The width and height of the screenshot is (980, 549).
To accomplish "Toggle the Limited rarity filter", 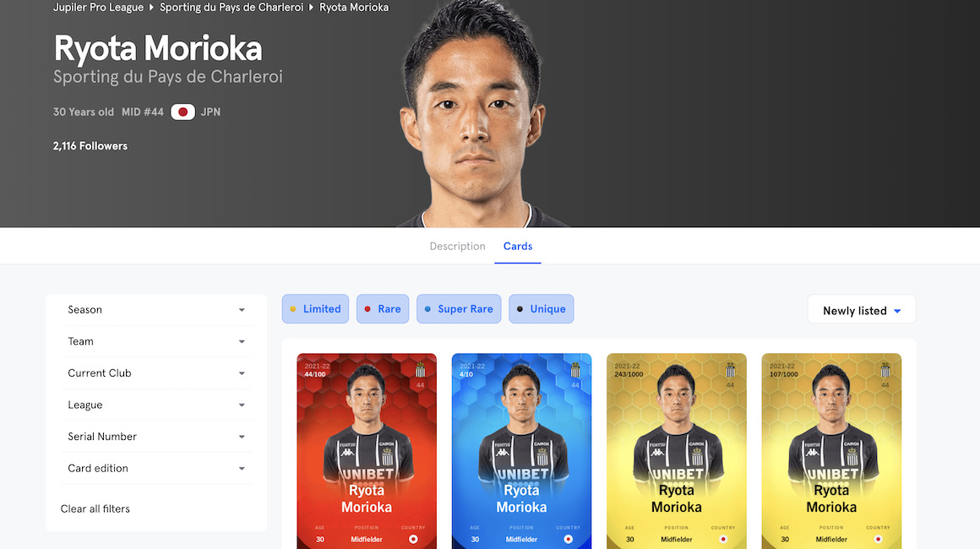I will (x=316, y=308).
